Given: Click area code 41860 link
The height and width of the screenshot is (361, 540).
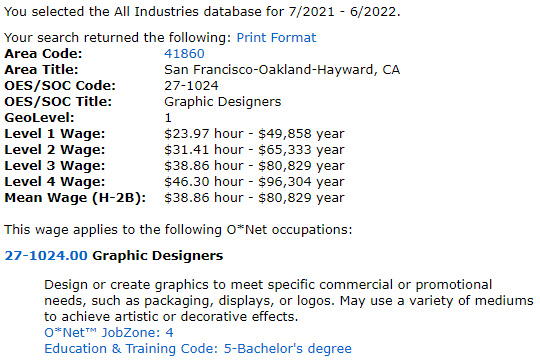Looking at the screenshot, I should point(184,53).
